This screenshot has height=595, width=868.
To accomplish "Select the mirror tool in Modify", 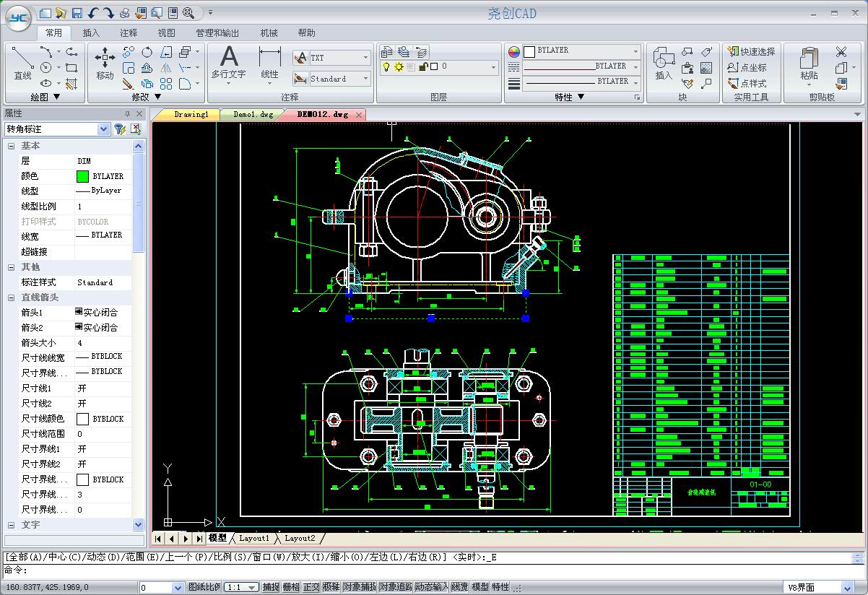I will [x=165, y=68].
